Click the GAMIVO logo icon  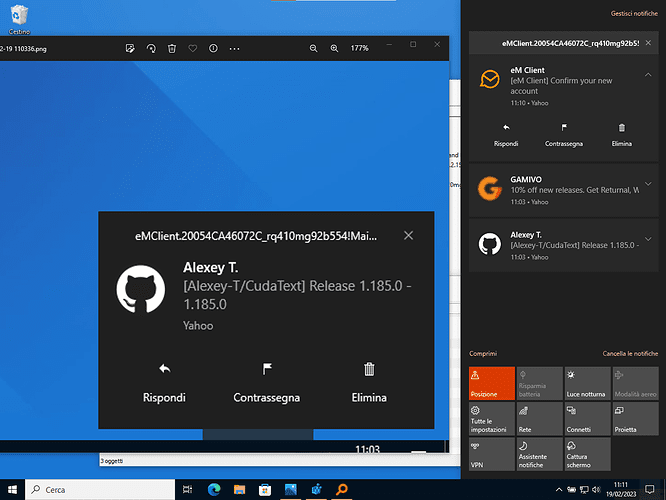490,188
